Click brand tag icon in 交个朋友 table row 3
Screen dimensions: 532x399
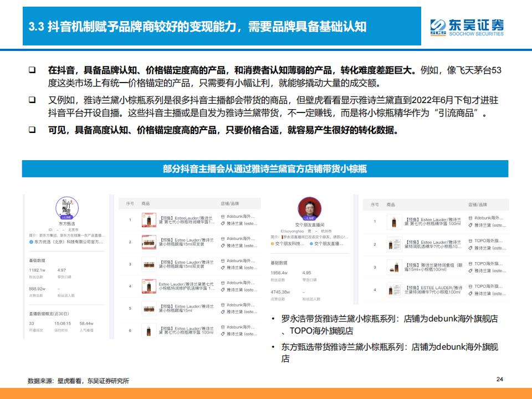[470, 271]
